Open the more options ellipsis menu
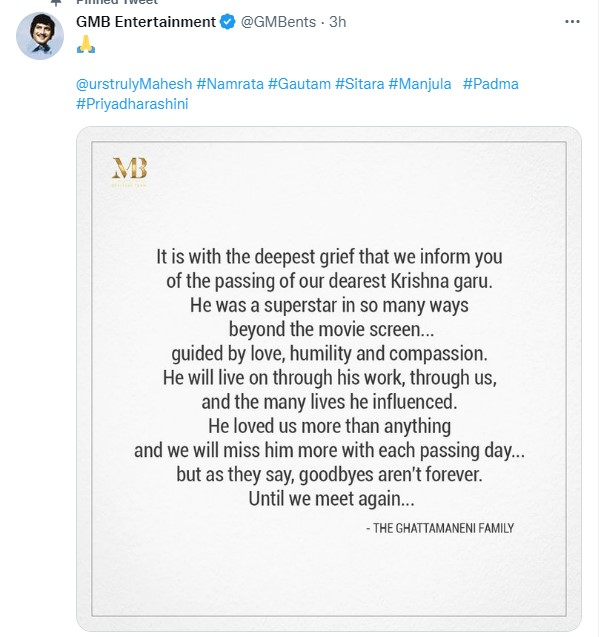Screen dimensions: 609x637 click(572, 21)
